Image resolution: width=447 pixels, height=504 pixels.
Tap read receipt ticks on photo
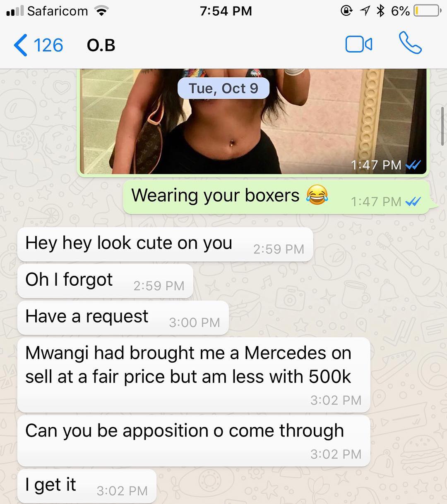[413, 165]
